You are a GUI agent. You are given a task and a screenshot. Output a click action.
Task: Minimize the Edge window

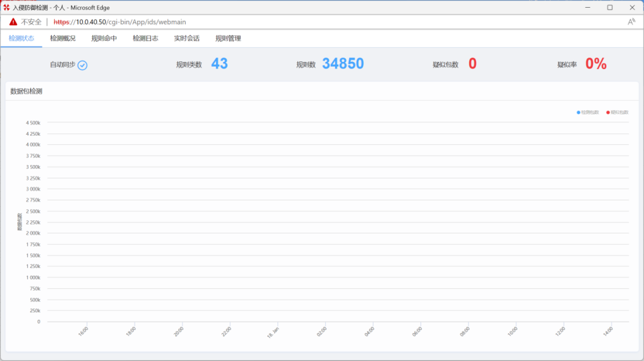tap(588, 7)
